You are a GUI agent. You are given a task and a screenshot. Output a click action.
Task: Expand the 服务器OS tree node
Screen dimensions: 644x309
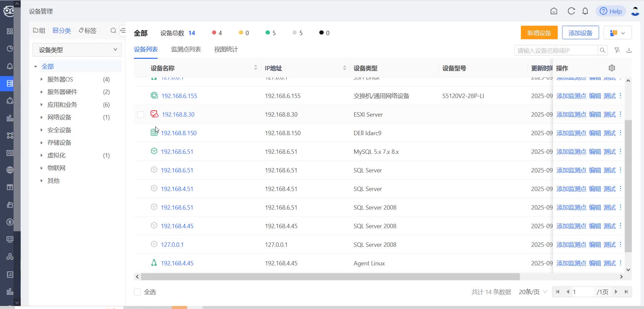pyautogui.click(x=42, y=79)
